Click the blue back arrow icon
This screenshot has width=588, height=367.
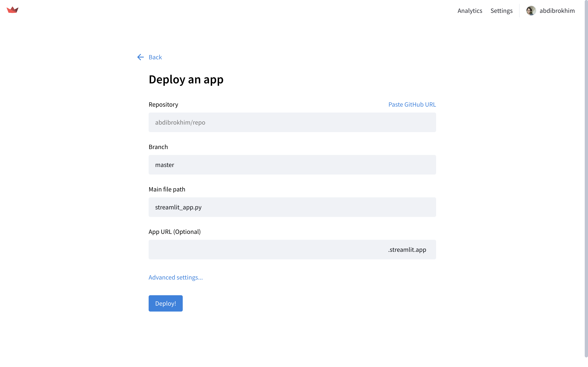point(140,57)
